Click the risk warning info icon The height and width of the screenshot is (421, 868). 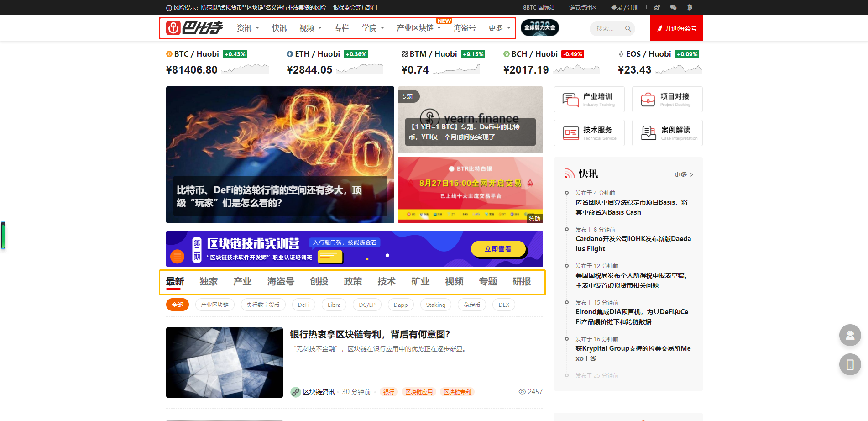(x=169, y=8)
